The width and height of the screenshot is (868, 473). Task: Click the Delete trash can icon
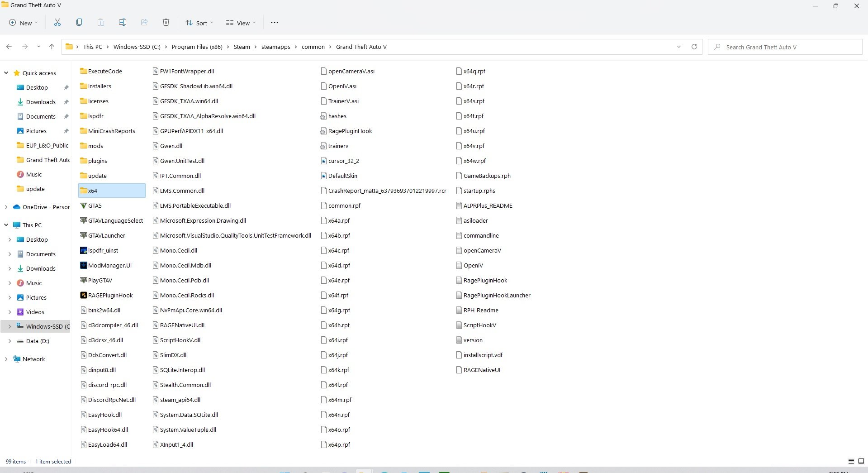click(x=166, y=23)
